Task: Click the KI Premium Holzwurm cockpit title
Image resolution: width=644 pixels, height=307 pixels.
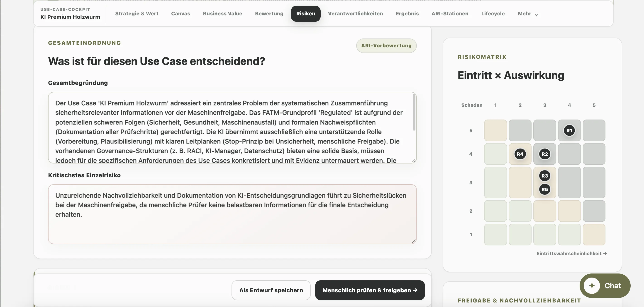Action: [70, 17]
